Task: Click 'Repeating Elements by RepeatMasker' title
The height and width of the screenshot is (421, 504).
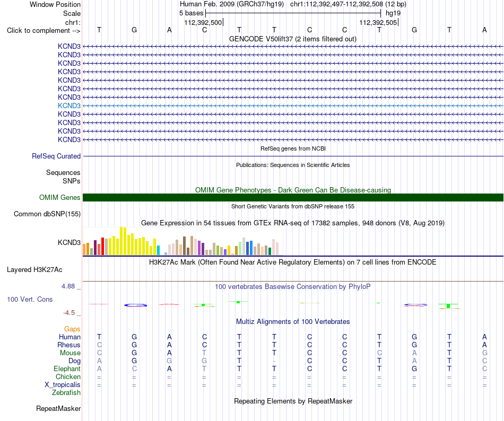Action: (x=293, y=401)
